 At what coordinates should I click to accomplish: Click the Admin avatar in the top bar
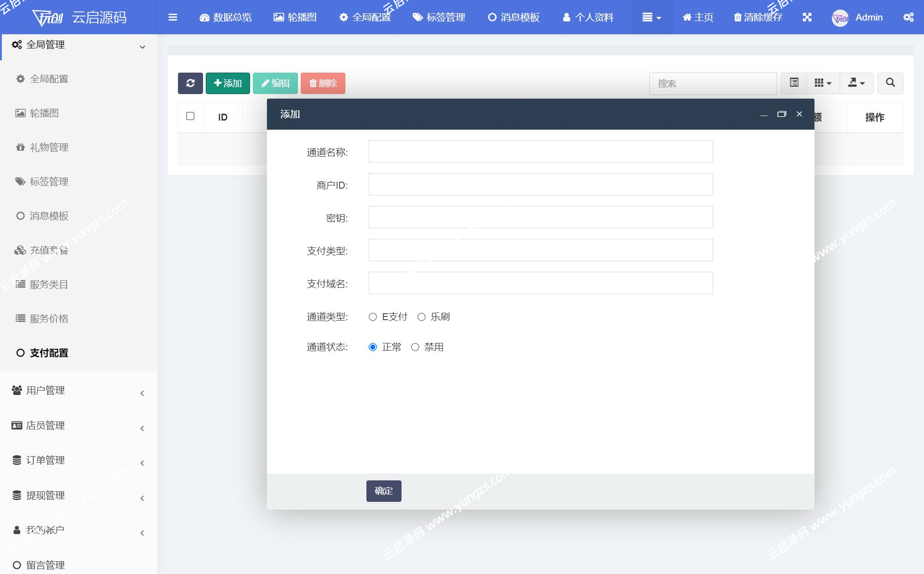(x=841, y=18)
